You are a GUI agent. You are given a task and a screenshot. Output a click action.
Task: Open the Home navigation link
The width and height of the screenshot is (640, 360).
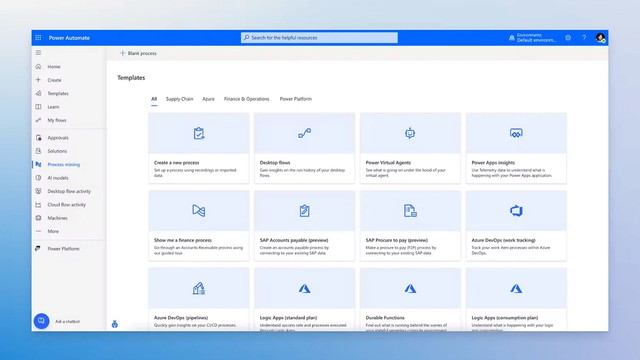click(54, 67)
